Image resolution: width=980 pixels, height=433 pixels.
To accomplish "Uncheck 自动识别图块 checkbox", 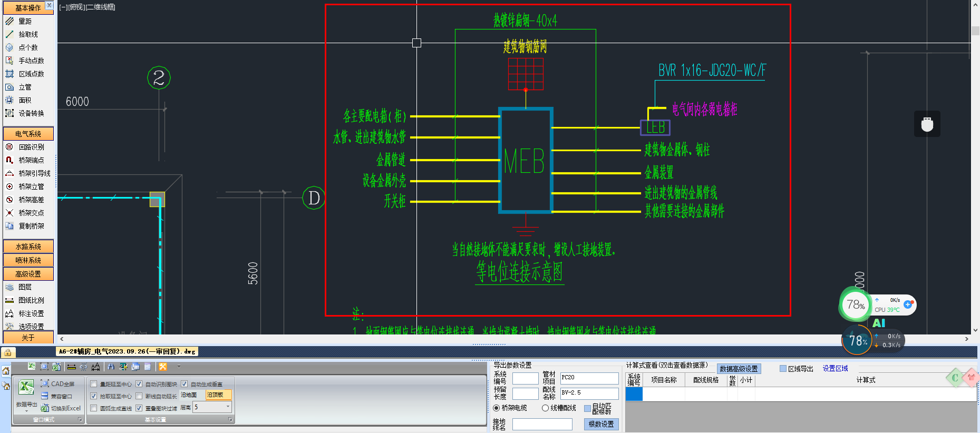I will pyautogui.click(x=139, y=384).
